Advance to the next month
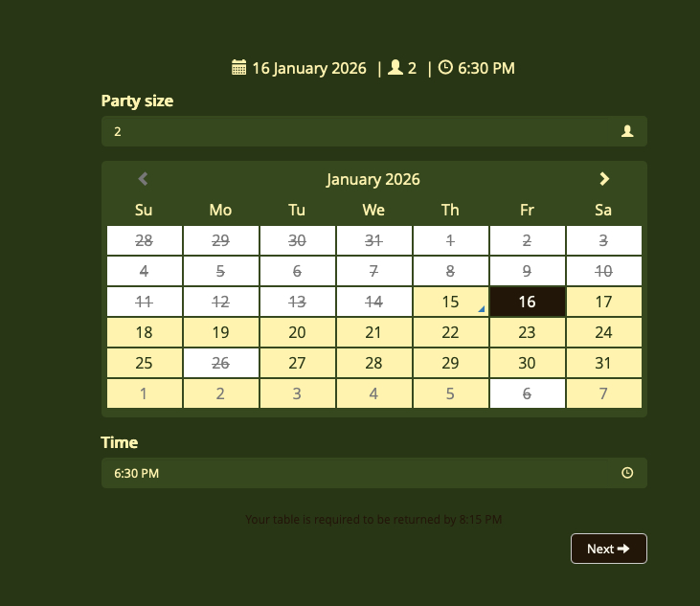This screenshot has height=606, width=700. pos(604,179)
